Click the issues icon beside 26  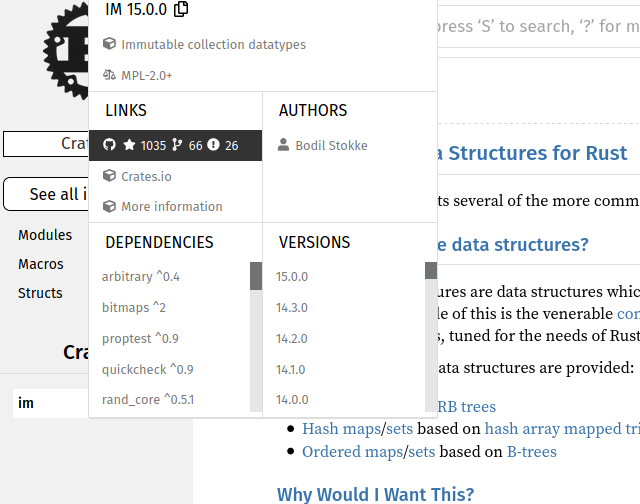[213, 144]
